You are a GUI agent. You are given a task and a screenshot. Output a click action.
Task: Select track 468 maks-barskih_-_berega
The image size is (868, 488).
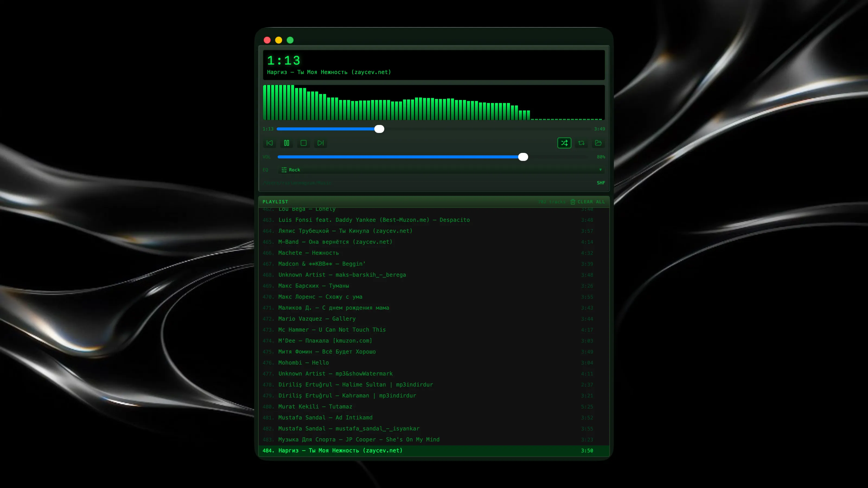(x=434, y=275)
